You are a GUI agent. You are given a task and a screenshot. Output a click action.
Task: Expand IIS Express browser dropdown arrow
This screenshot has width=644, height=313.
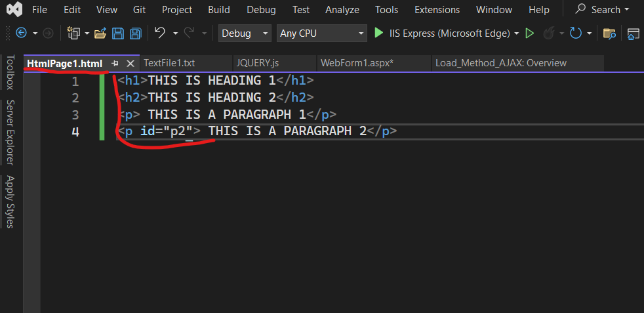(517, 33)
